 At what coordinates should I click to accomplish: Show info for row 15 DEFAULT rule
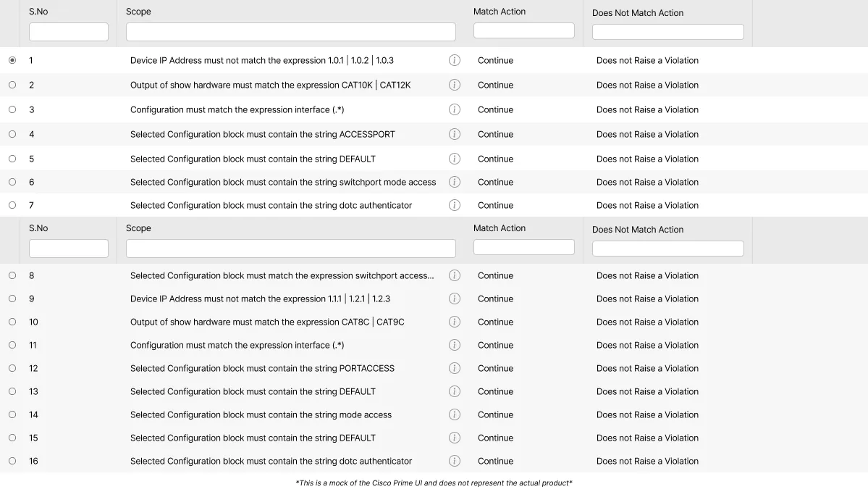[x=455, y=438]
